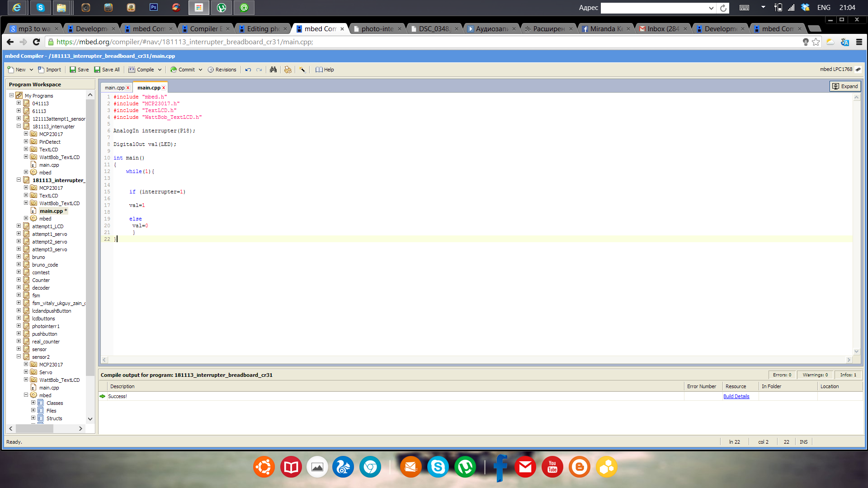
Task: Open Help from the toolbar
Action: tap(325, 70)
